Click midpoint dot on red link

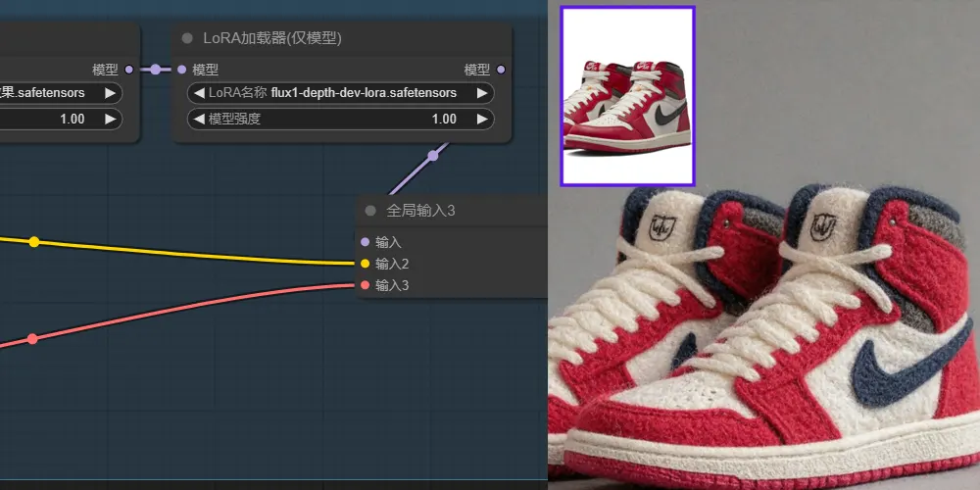pos(32,339)
